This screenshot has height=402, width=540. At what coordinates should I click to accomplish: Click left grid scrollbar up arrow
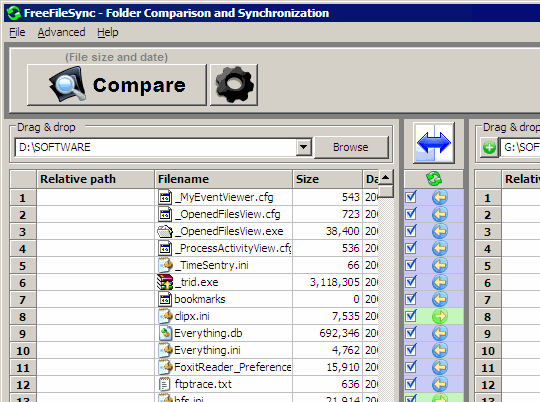click(x=386, y=178)
